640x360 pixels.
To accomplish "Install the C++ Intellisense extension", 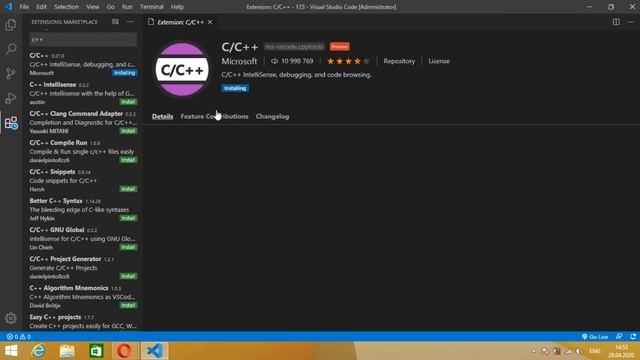I will click(x=128, y=102).
